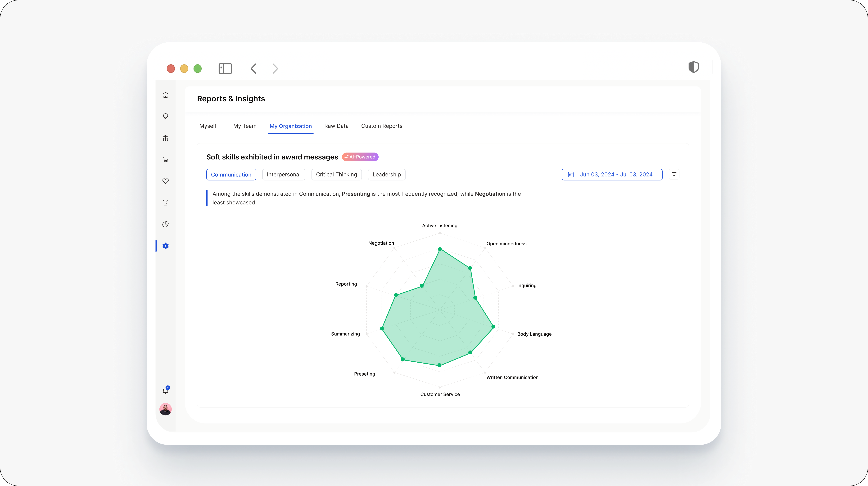Open the Custom Reports tab

[x=381, y=126]
